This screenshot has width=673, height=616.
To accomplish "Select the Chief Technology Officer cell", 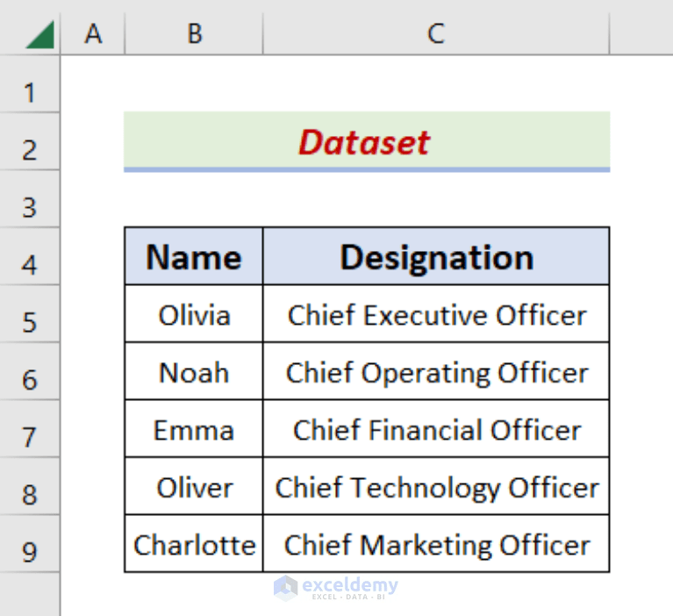I will pos(436,486).
